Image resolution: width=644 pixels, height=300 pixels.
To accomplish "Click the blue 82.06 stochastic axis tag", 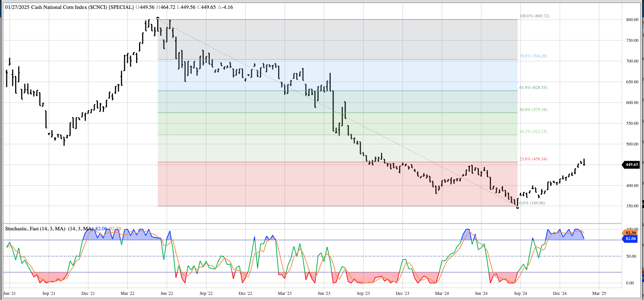I will point(630,239).
